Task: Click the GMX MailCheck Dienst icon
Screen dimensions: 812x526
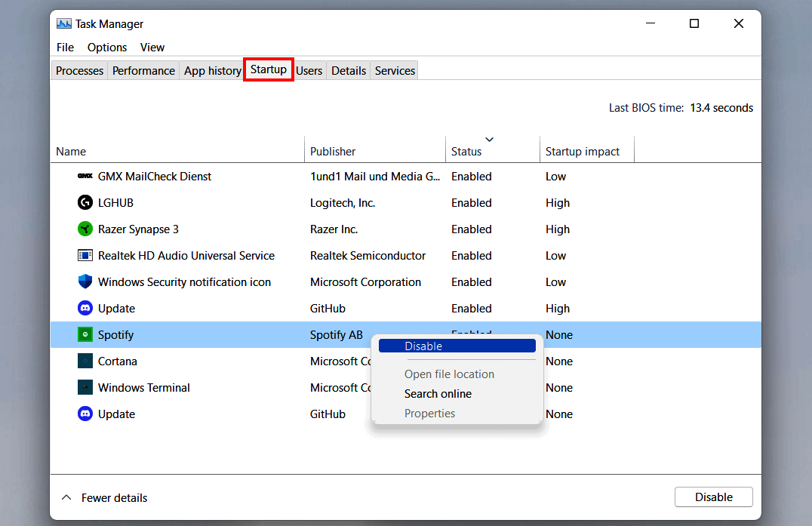Action: pos(85,176)
